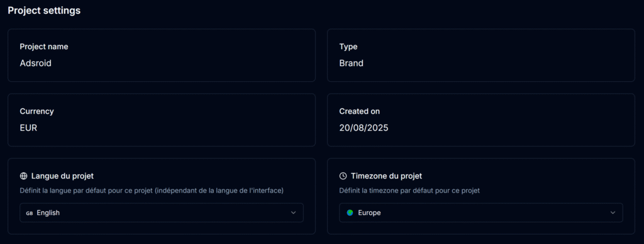644x244 pixels.
Task: Click the colored Europe globe icon
Action: coord(350,213)
